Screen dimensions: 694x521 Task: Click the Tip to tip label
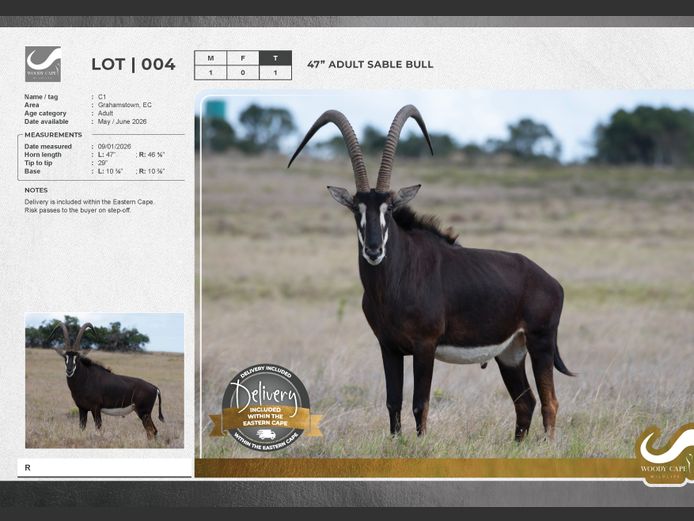[38, 163]
